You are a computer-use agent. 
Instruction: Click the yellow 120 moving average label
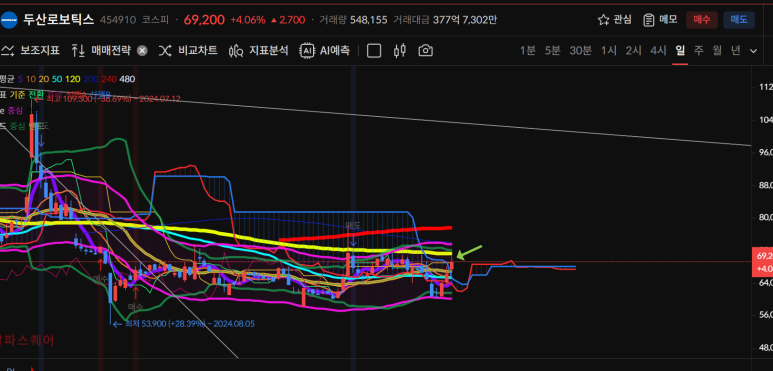(72, 79)
